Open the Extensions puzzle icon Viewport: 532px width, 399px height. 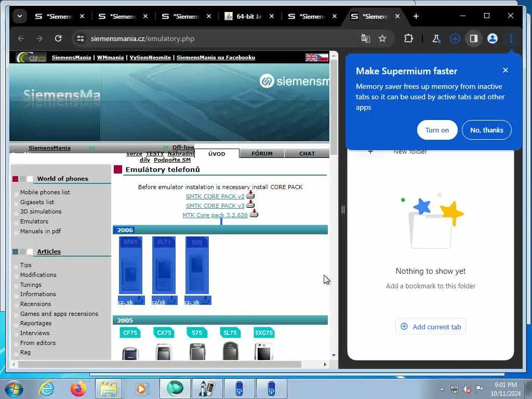coord(408,38)
